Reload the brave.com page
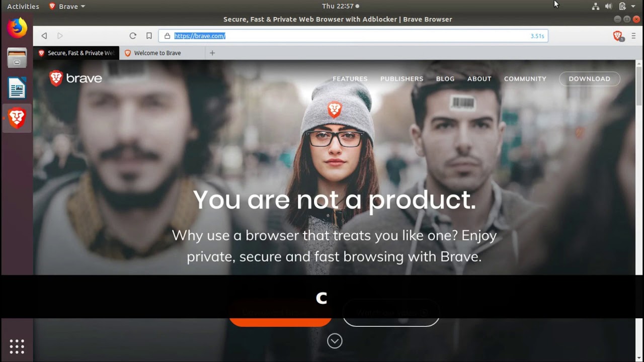 133,36
